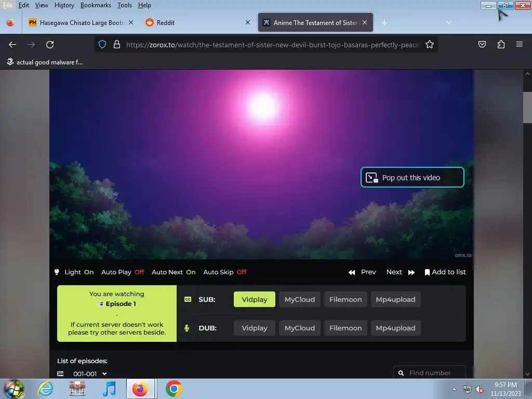Toggle the Light On setting
Image resolution: width=532 pixels, height=399 pixels.
pyautogui.click(x=74, y=272)
